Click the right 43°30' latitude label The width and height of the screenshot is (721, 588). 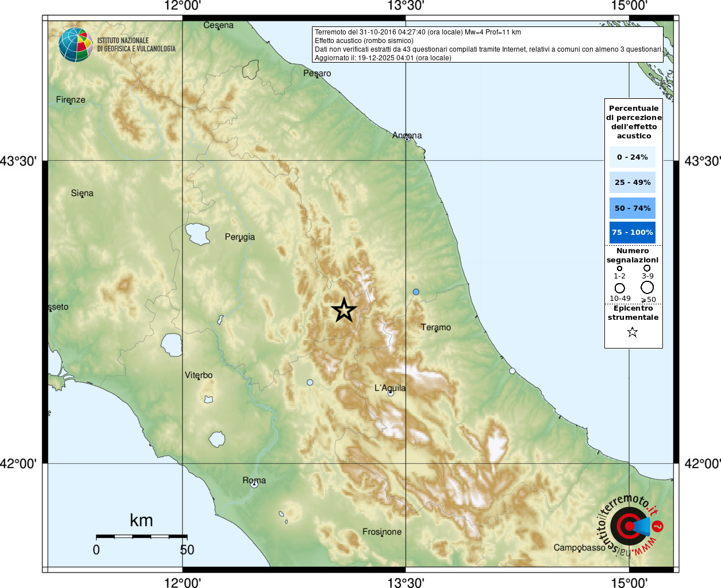point(703,161)
